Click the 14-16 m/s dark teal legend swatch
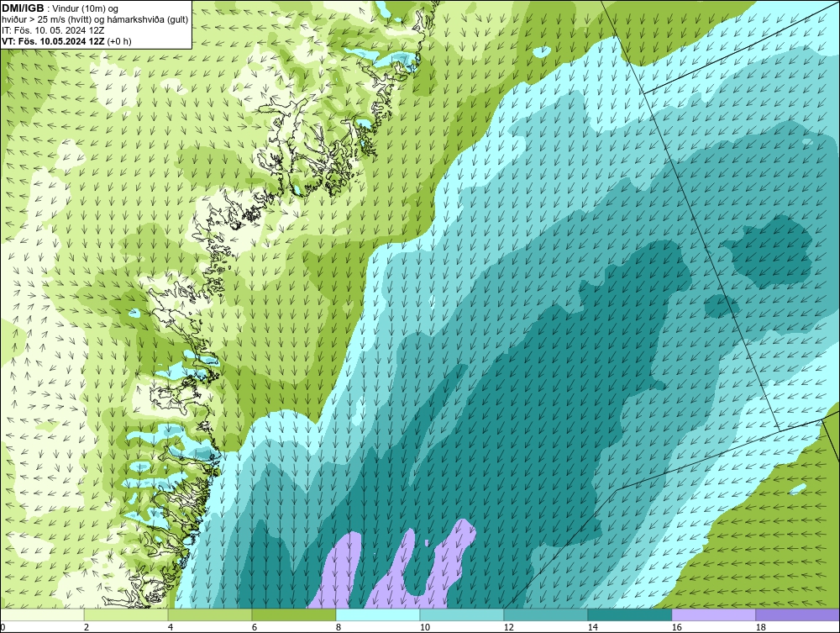This screenshot has width=840, height=633. tap(629, 615)
